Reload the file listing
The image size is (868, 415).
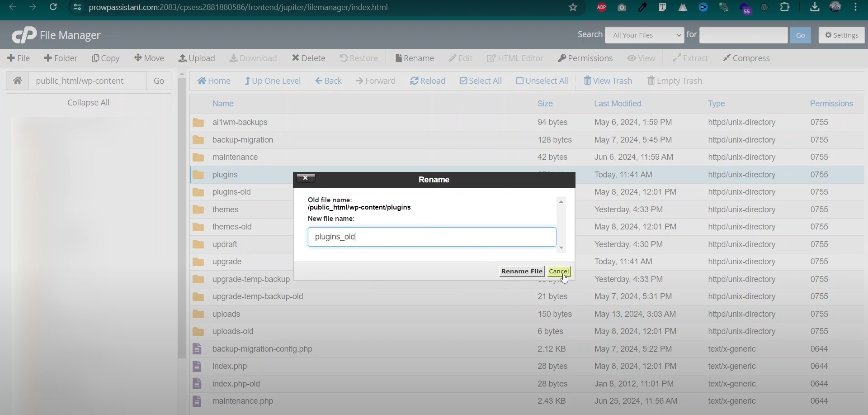click(x=428, y=81)
